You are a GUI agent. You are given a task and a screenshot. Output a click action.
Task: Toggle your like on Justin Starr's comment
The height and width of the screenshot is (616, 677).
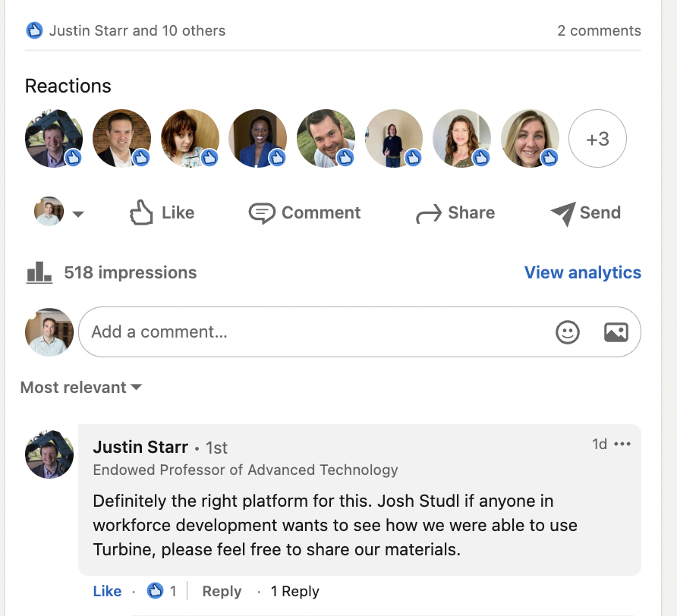click(x=106, y=590)
